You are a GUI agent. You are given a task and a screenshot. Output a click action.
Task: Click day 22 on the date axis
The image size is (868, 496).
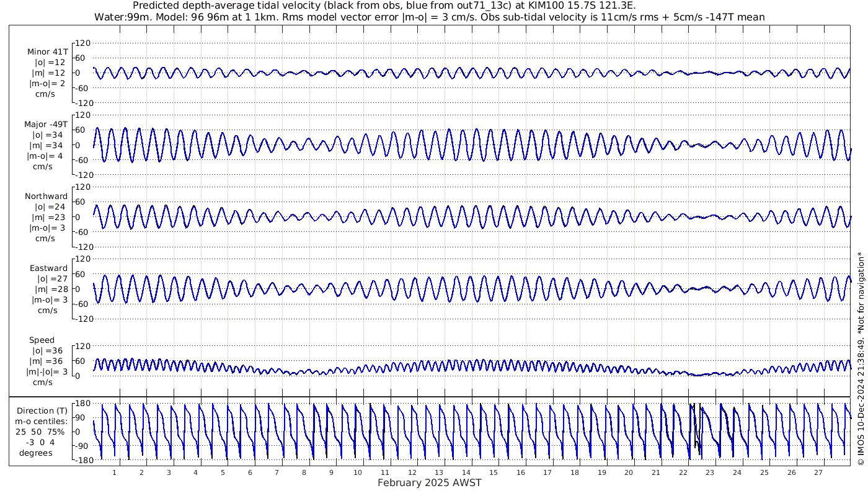(x=683, y=472)
